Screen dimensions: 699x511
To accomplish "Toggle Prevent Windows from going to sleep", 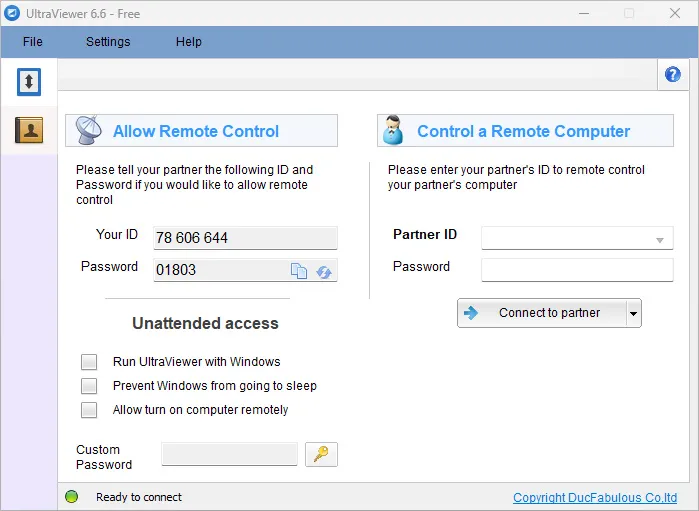I will click(89, 386).
